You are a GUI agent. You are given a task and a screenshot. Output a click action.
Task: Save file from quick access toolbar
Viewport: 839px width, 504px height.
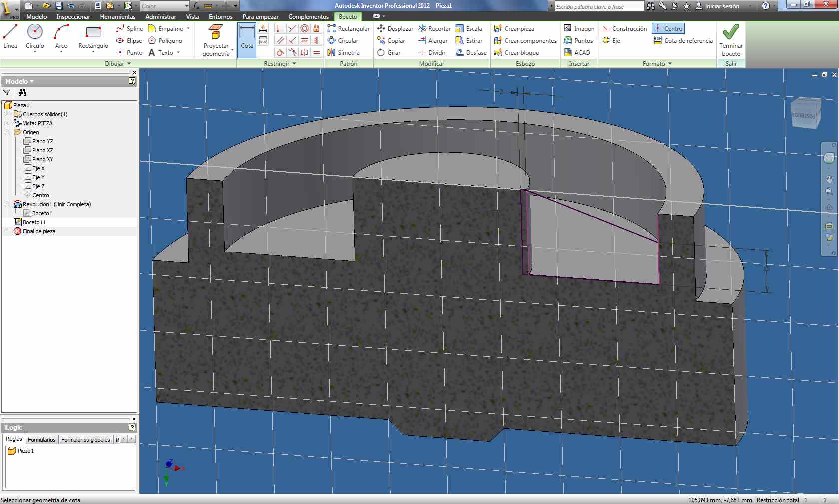(x=58, y=6)
